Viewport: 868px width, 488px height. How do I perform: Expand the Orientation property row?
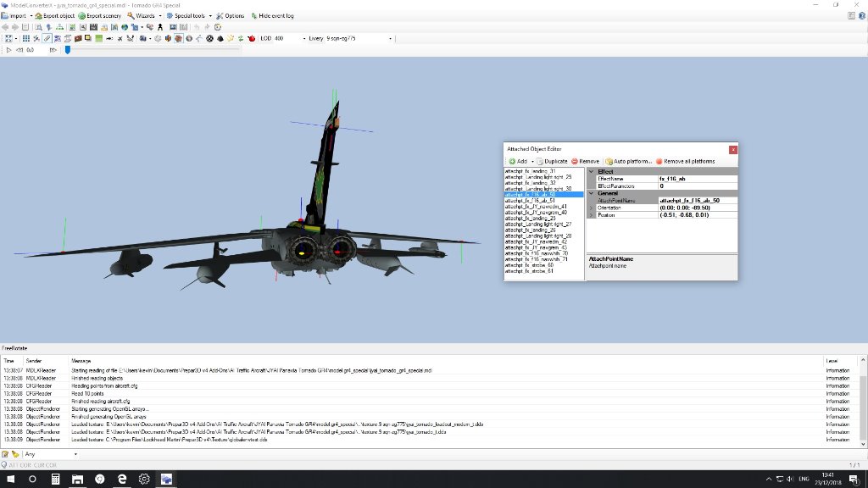click(x=592, y=208)
